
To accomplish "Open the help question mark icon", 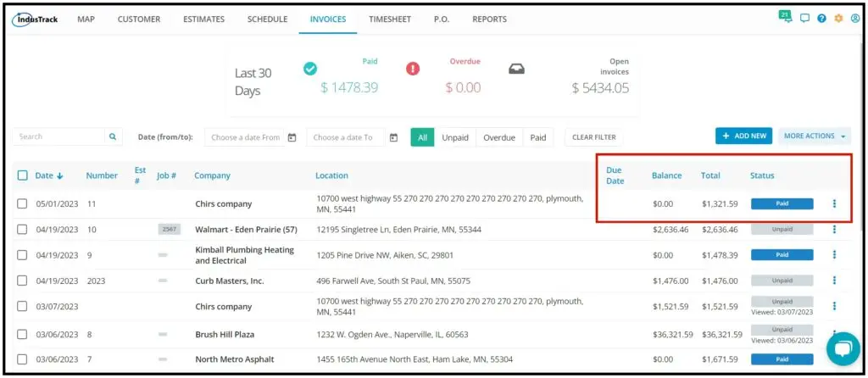I will pos(821,19).
